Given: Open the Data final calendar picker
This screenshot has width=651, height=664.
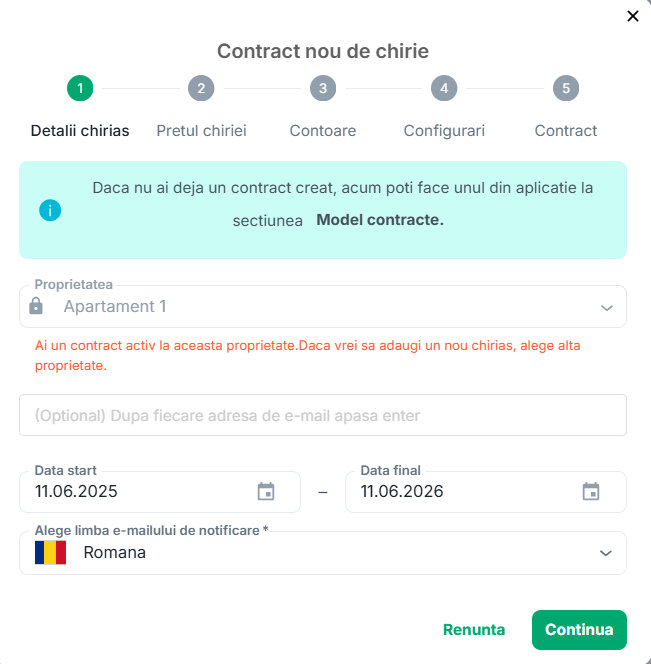Looking at the screenshot, I should [x=591, y=491].
